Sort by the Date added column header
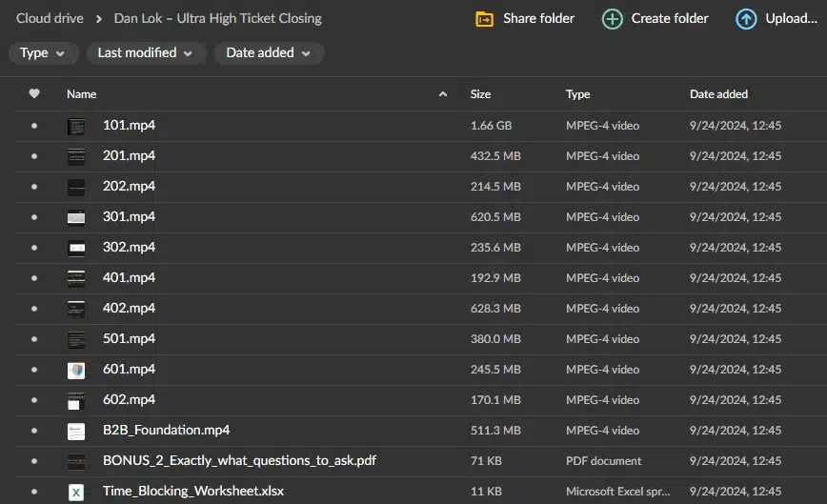This screenshot has height=504, width=827. pyautogui.click(x=719, y=94)
